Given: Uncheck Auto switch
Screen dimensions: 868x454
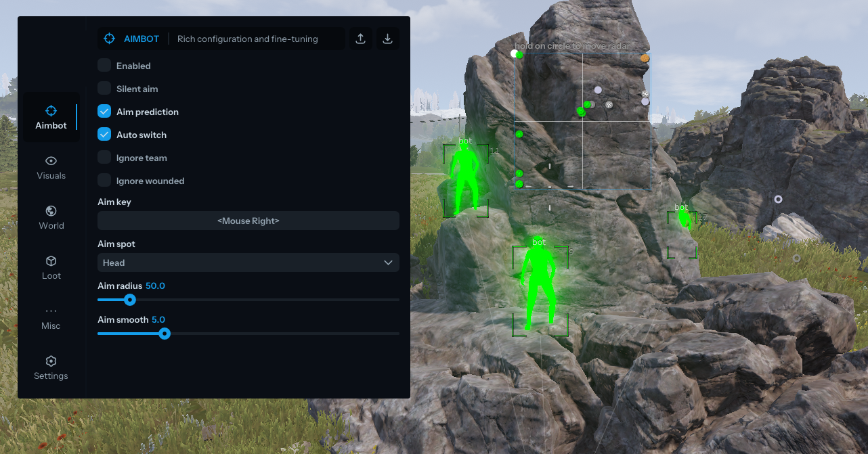Looking at the screenshot, I should click(104, 134).
